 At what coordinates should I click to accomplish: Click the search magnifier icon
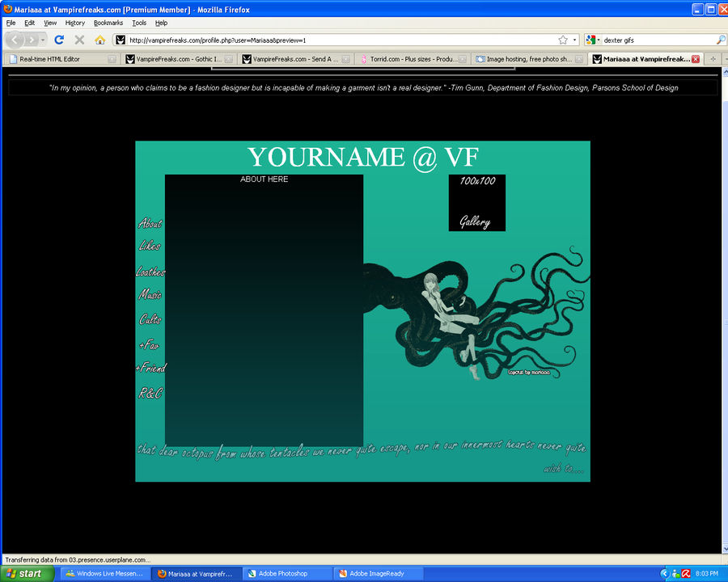point(721,40)
